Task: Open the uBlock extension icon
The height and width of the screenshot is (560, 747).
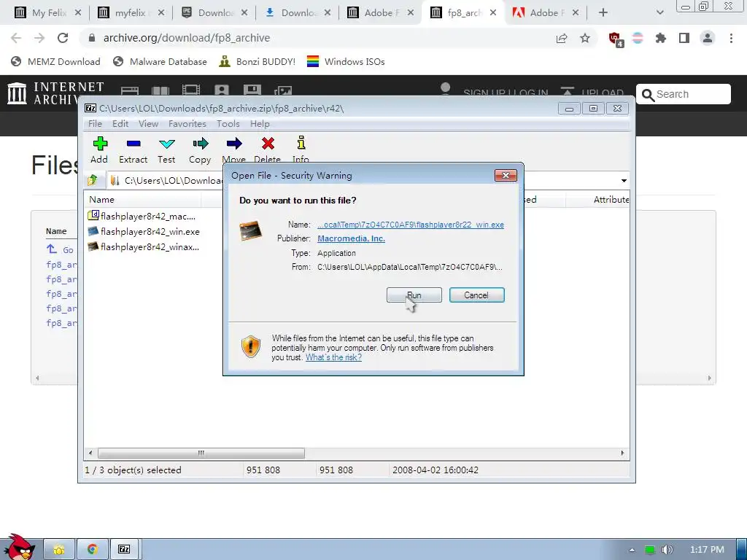Action: [615, 39]
